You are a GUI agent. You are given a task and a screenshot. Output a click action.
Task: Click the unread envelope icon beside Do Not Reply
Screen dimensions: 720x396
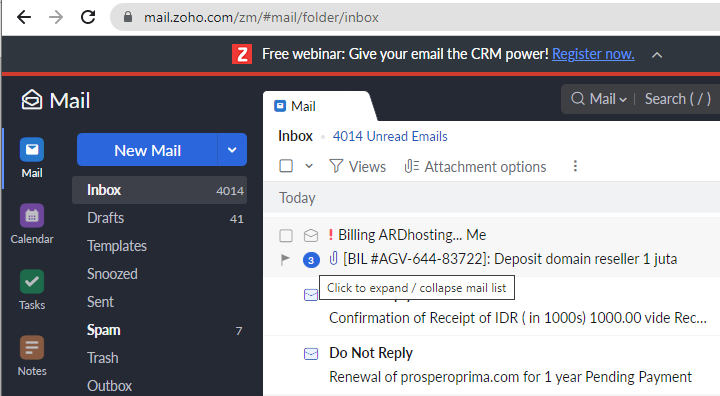[311, 354]
